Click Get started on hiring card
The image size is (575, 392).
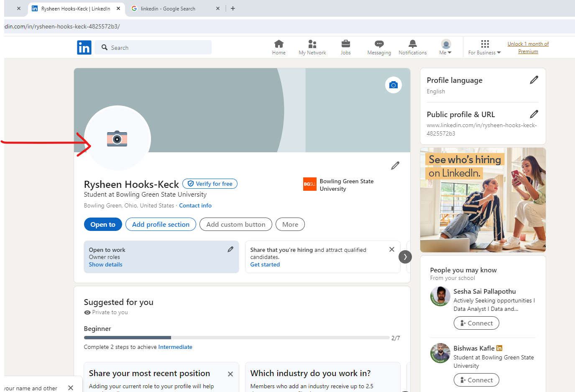pyautogui.click(x=265, y=264)
